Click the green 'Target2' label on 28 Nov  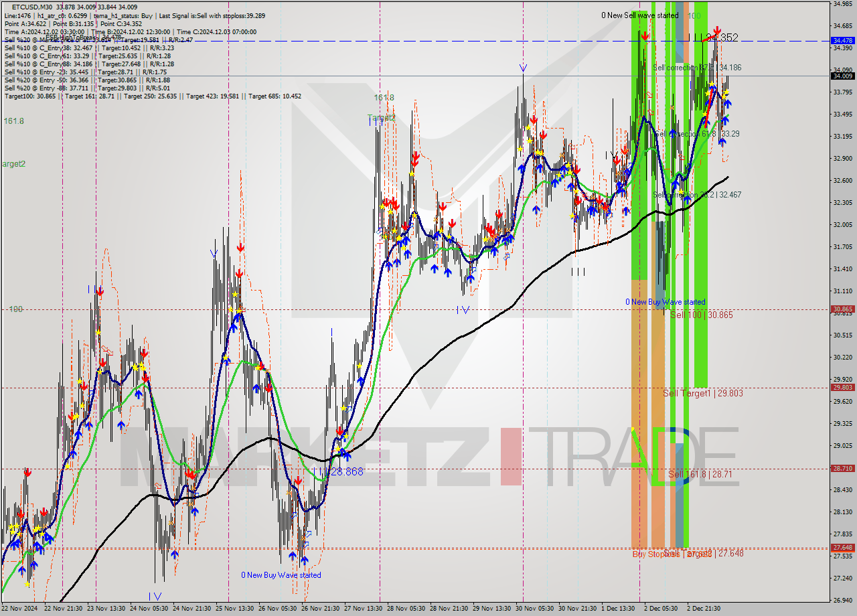click(382, 118)
